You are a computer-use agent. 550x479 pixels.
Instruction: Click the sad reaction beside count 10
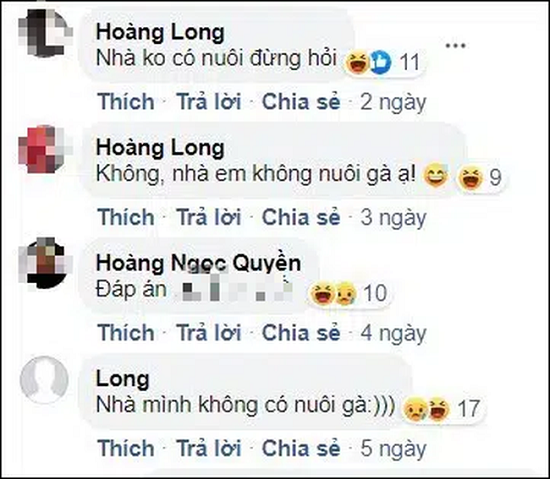click(x=345, y=293)
